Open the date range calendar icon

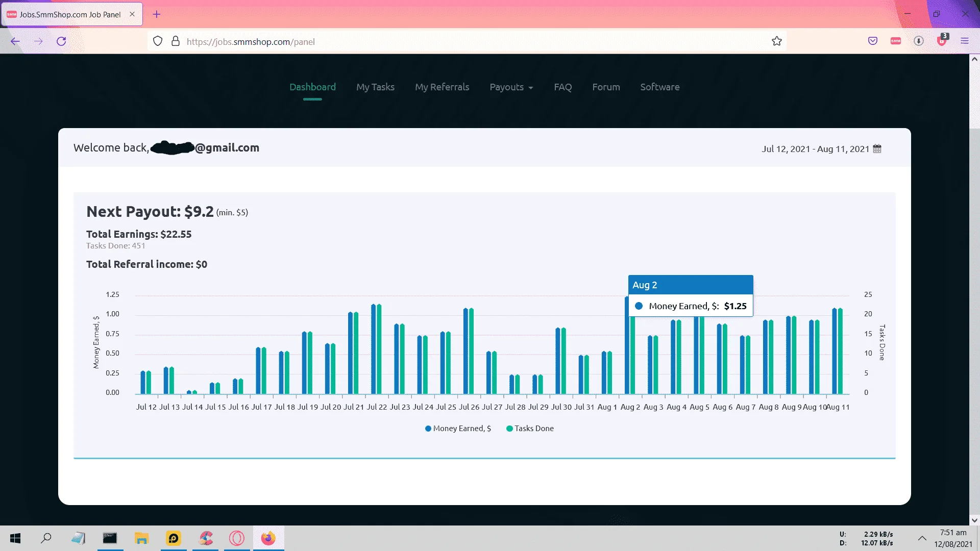pyautogui.click(x=877, y=149)
